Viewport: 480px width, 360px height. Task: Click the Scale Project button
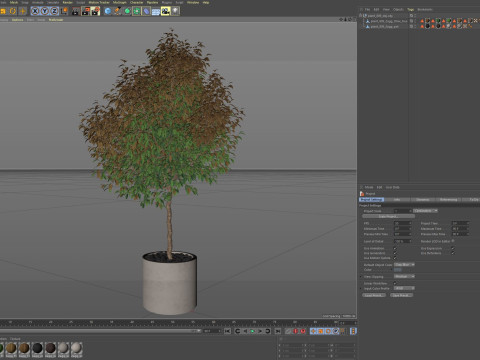coord(388,216)
